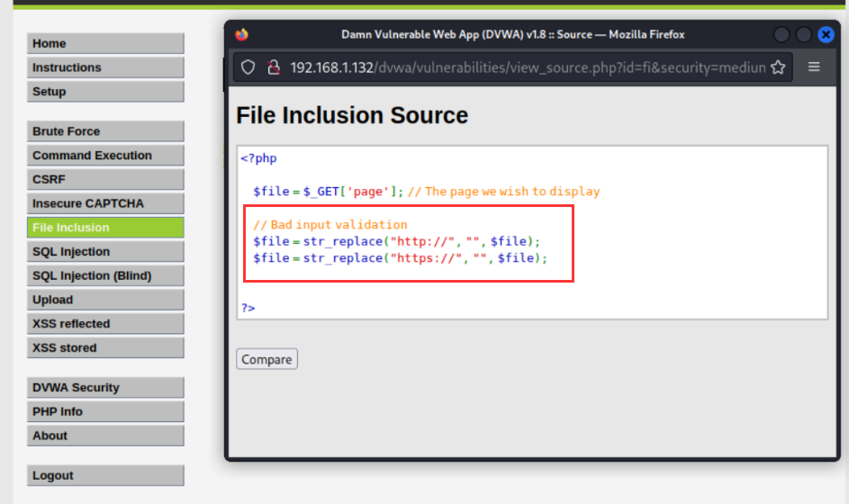The height and width of the screenshot is (504, 849).
Task: View the PHP Info page
Action: (x=105, y=411)
